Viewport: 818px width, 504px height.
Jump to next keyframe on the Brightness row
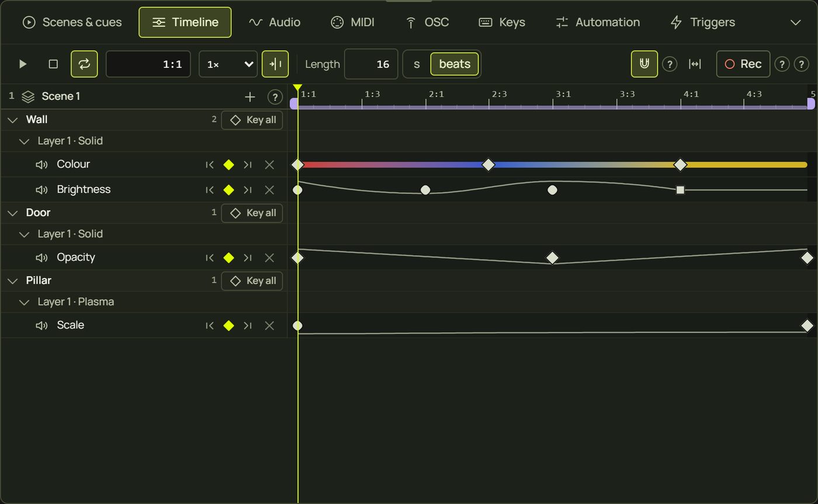click(248, 190)
